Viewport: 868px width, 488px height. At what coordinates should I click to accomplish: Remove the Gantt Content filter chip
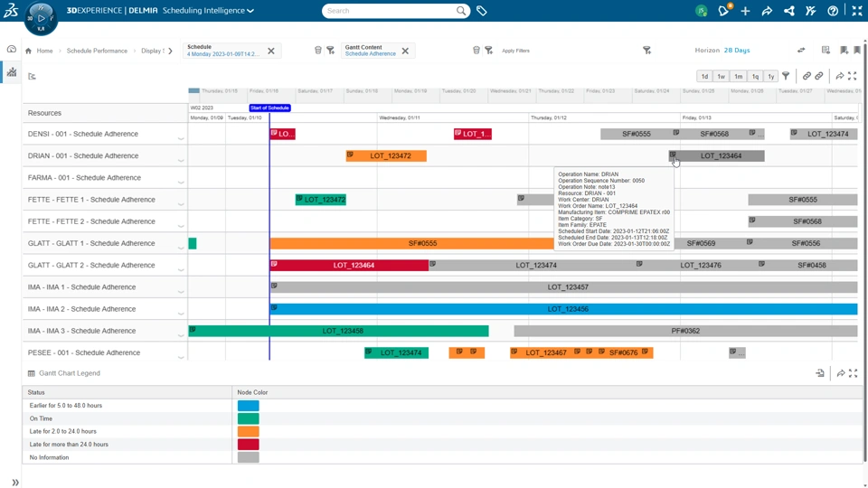point(405,51)
